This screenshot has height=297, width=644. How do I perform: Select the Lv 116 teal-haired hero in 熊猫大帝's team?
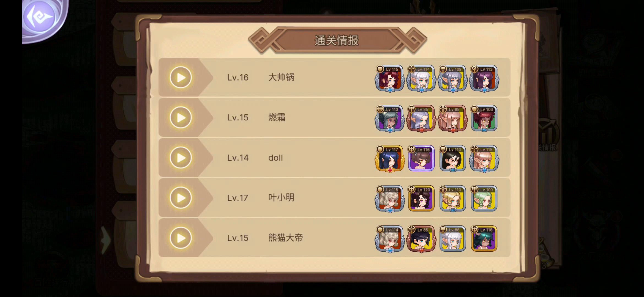pos(484,239)
